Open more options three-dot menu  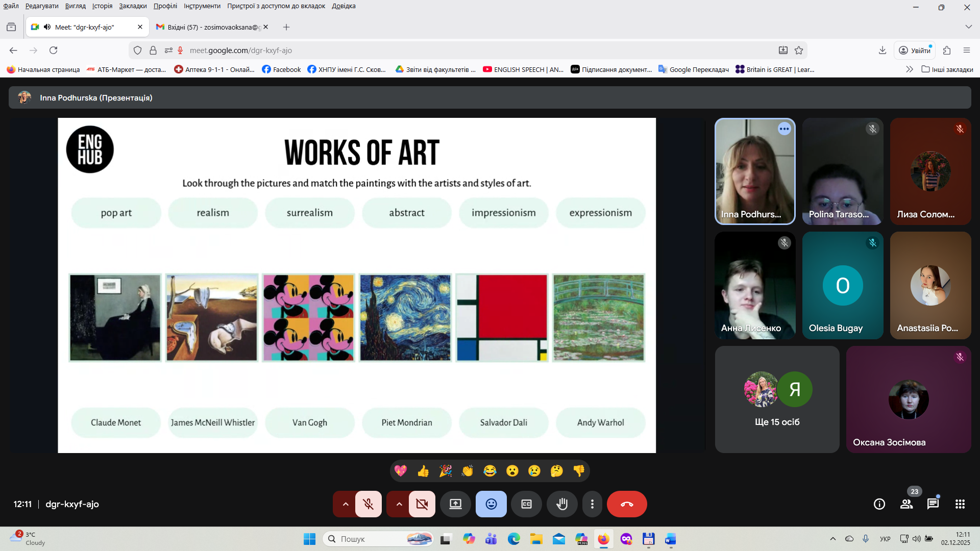coord(592,504)
